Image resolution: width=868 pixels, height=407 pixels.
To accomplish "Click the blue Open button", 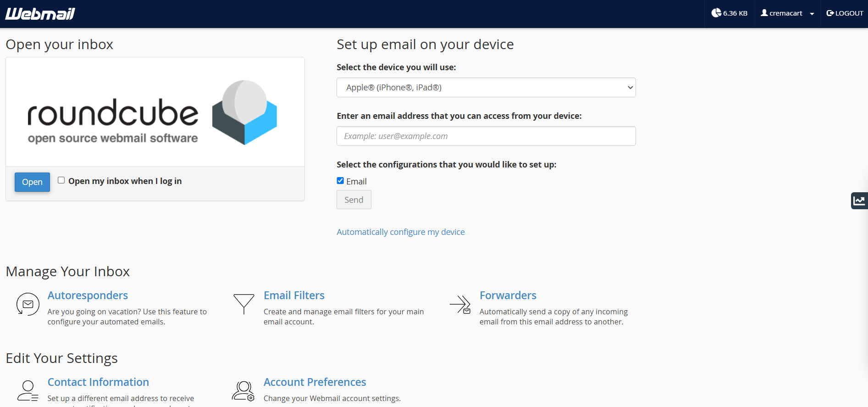I will 32,182.
